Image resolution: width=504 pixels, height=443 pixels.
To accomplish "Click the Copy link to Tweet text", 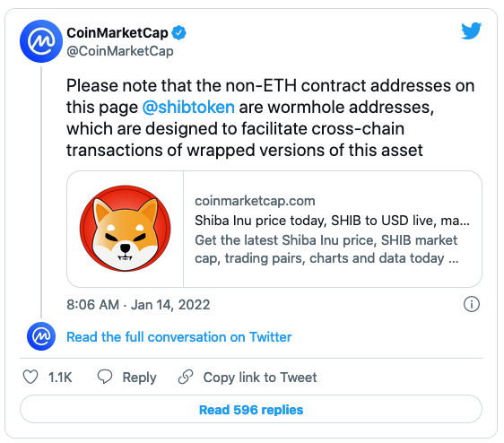I will click(260, 378).
